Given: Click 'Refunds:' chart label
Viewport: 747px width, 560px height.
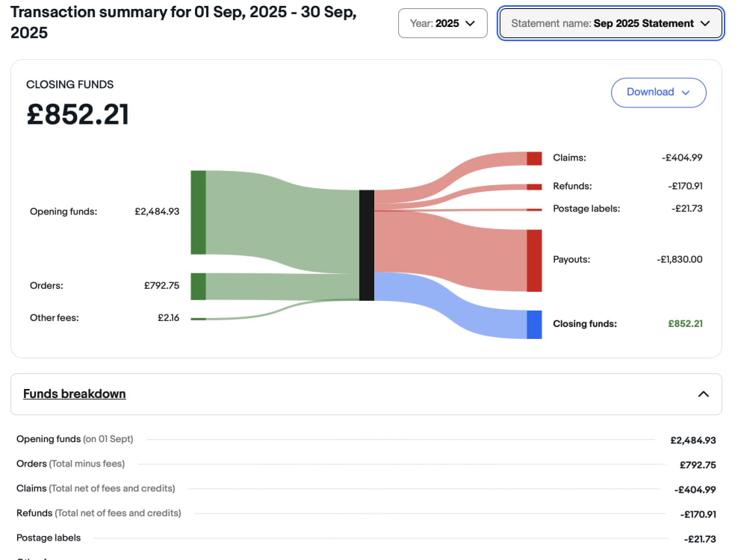Looking at the screenshot, I should click(572, 186).
